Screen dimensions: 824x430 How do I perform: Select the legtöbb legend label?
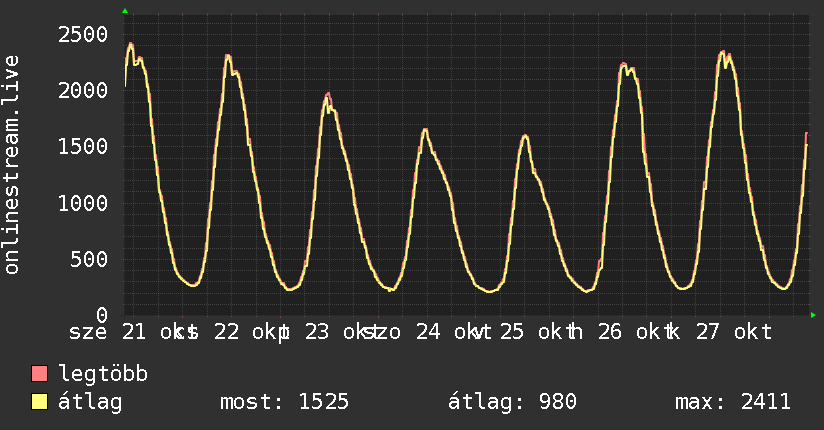(x=103, y=373)
